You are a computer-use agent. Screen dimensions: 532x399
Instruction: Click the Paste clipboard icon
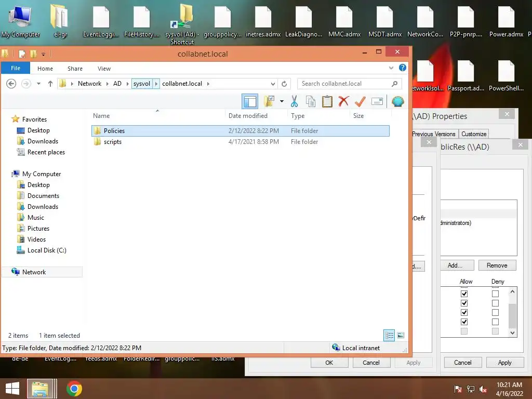[327, 101]
